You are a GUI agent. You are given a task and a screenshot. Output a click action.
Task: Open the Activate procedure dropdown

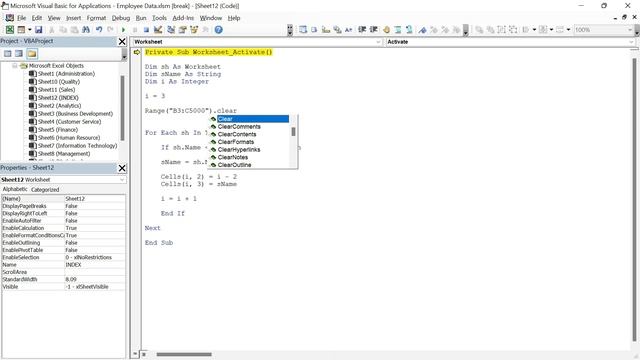(631, 42)
